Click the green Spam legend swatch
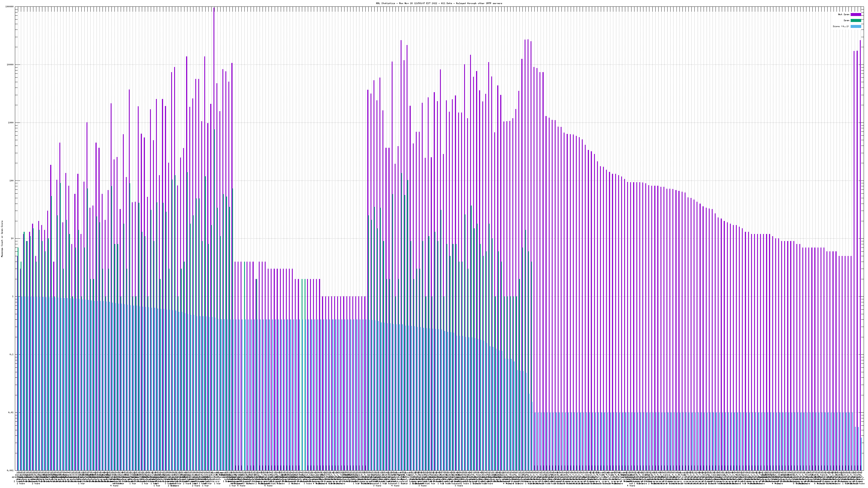 (856, 21)
